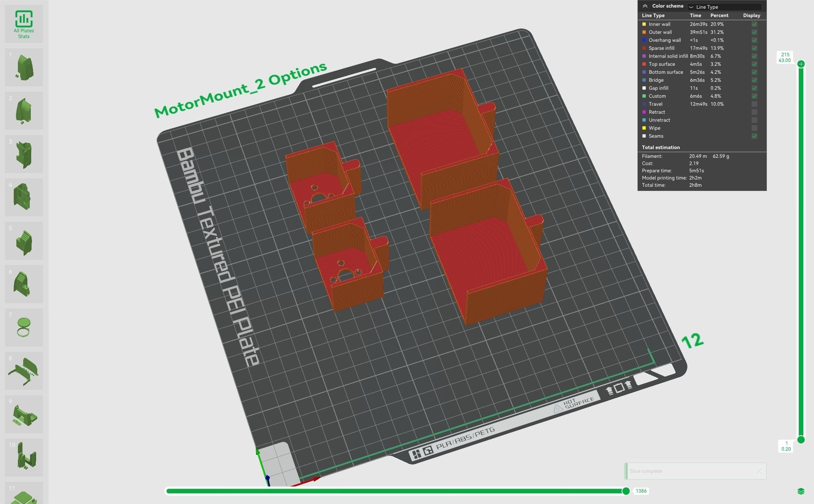Screen dimensions: 814x504
Task: Dismiss the Slice complete notification
Action: (x=758, y=471)
